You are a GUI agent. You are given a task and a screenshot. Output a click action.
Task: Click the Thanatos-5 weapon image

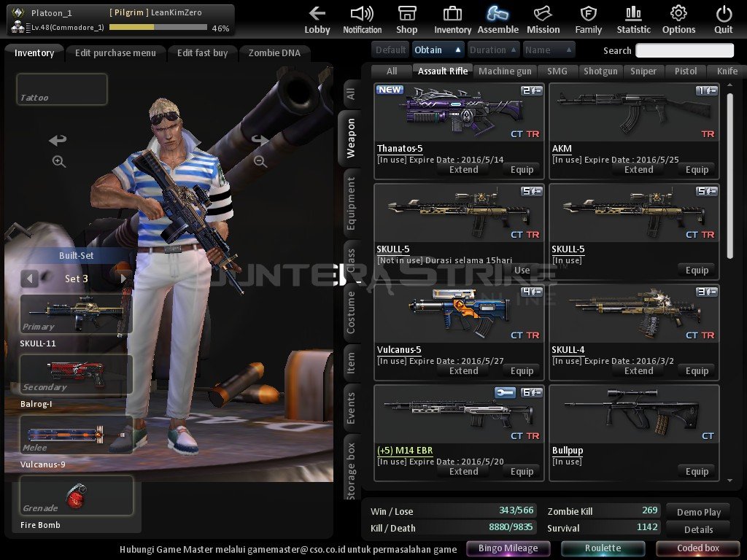coord(460,112)
